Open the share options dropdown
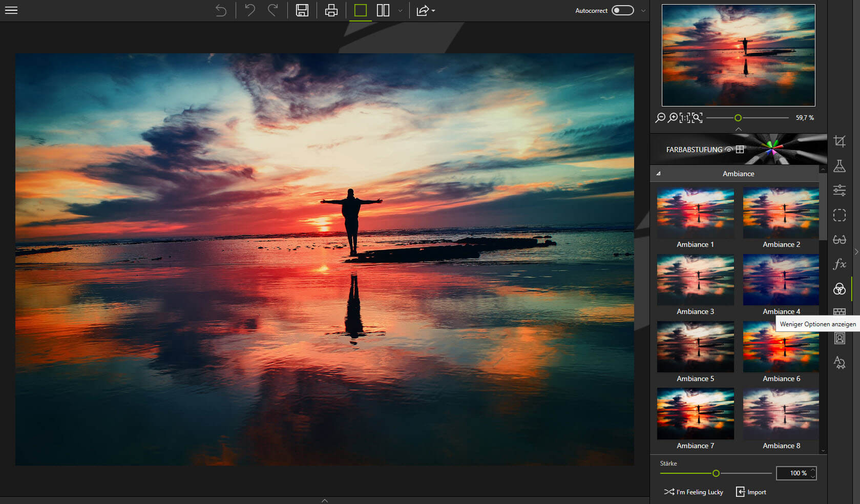The width and height of the screenshot is (860, 504). coord(425,11)
